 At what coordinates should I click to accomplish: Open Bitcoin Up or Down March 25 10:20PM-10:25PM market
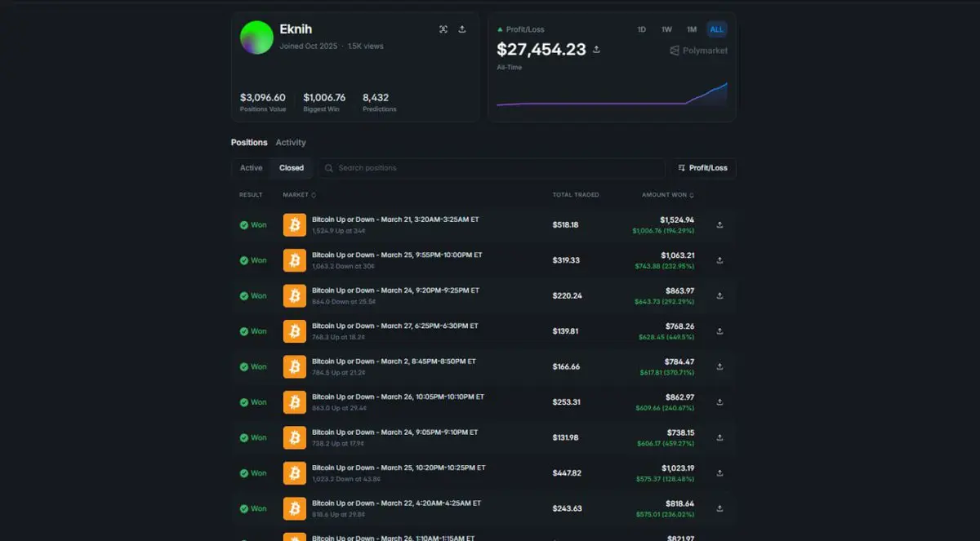pyautogui.click(x=399, y=468)
